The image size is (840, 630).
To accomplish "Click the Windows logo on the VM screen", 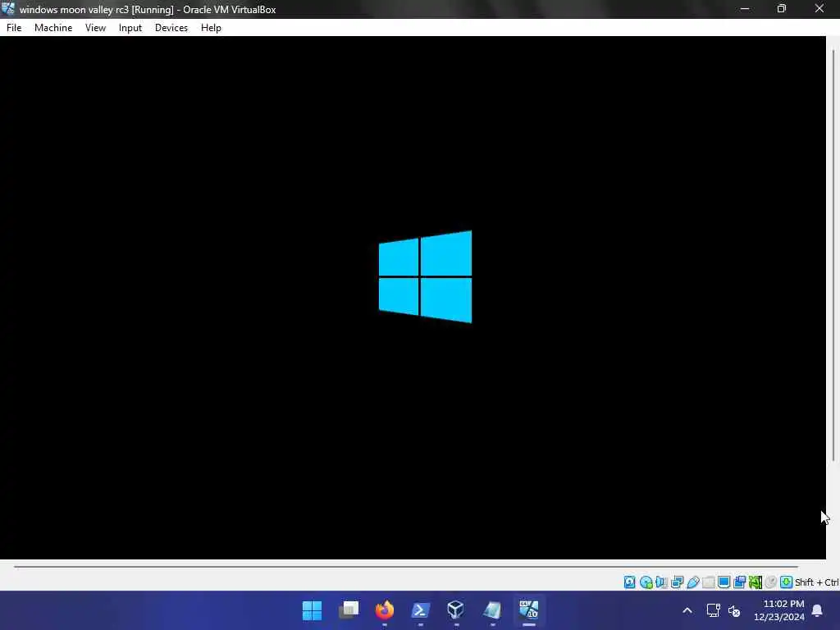I will coord(426,276).
